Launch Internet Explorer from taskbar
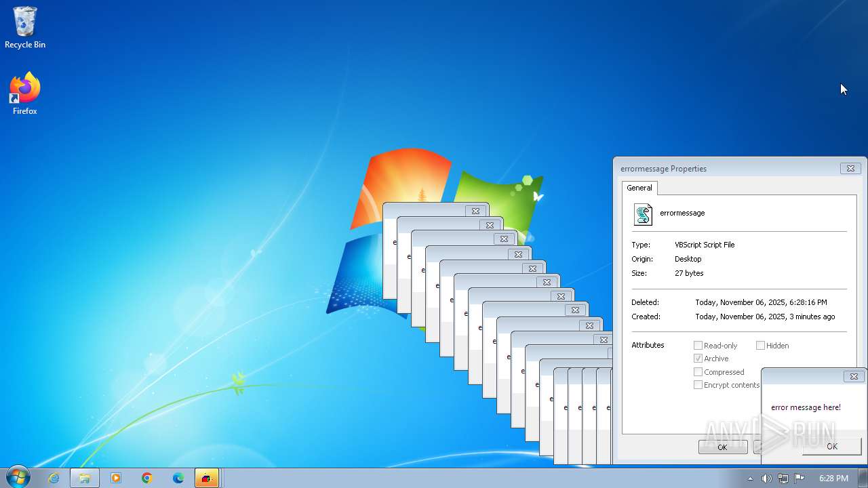This screenshot has width=868, height=488. pyautogui.click(x=54, y=478)
